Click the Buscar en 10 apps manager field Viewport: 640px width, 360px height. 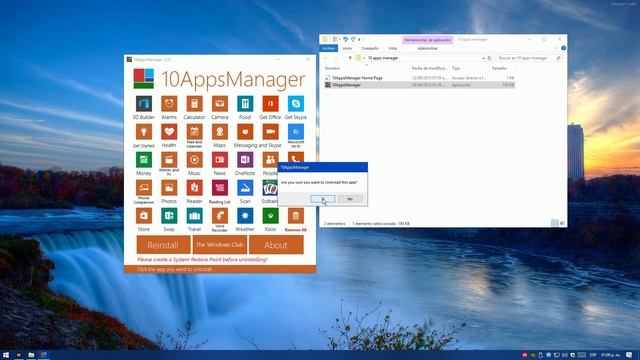[529, 58]
